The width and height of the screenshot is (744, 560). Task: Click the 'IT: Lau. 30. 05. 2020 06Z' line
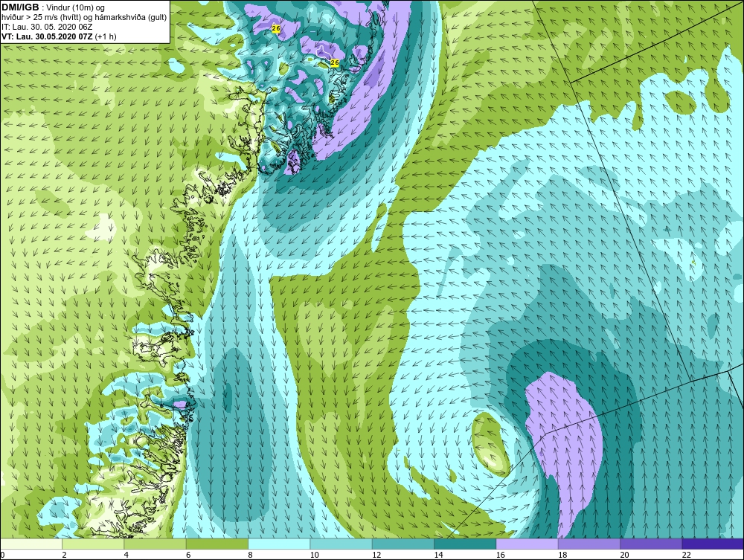(x=46, y=27)
